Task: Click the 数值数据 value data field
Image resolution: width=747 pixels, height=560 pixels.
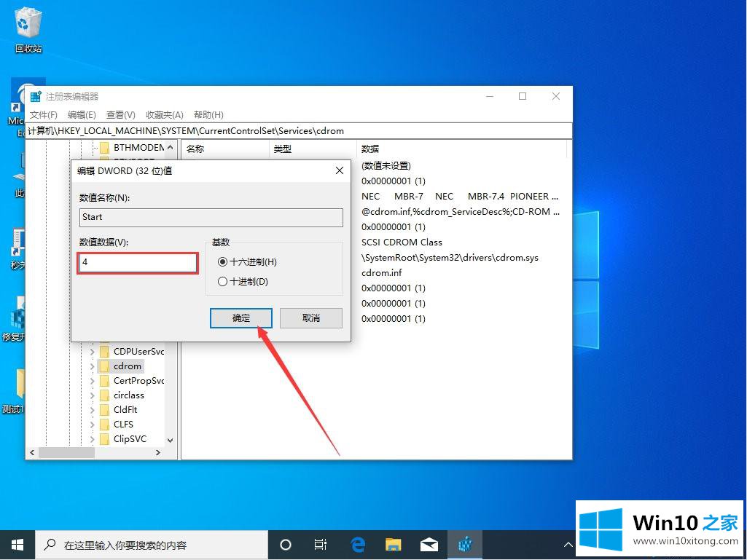Action: tap(138, 263)
